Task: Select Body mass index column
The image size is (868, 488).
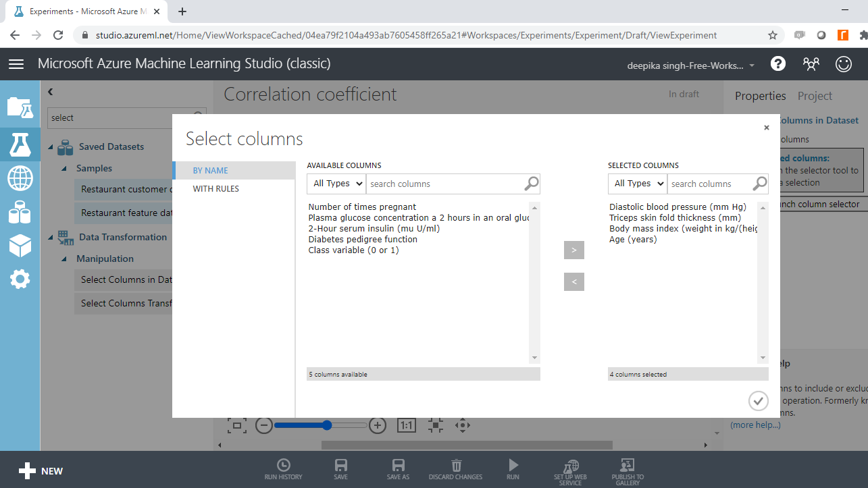Action: tap(683, 229)
